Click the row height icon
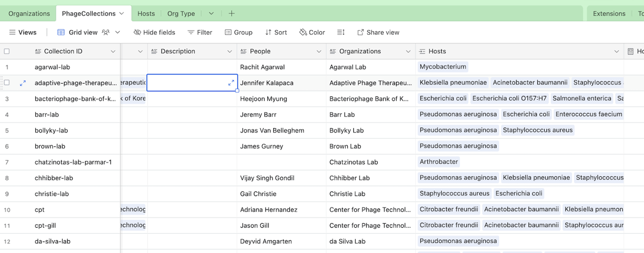 [341, 32]
